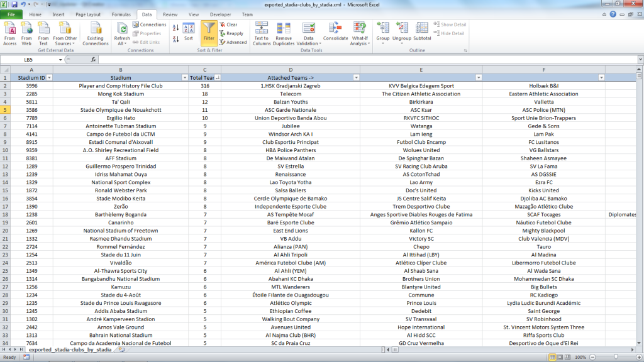Select cell Mong Kok Stadium
Viewport: 644px width, 362px height.
coord(121,94)
